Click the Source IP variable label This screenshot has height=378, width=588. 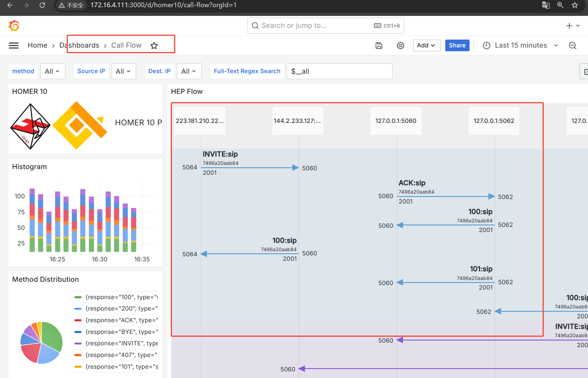point(91,71)
